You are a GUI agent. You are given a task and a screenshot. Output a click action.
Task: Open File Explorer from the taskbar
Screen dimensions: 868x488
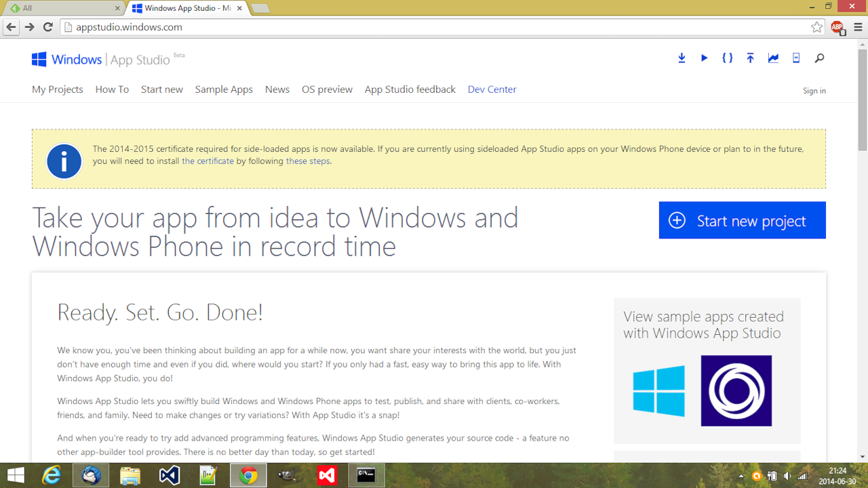click(x=130, y=475)
